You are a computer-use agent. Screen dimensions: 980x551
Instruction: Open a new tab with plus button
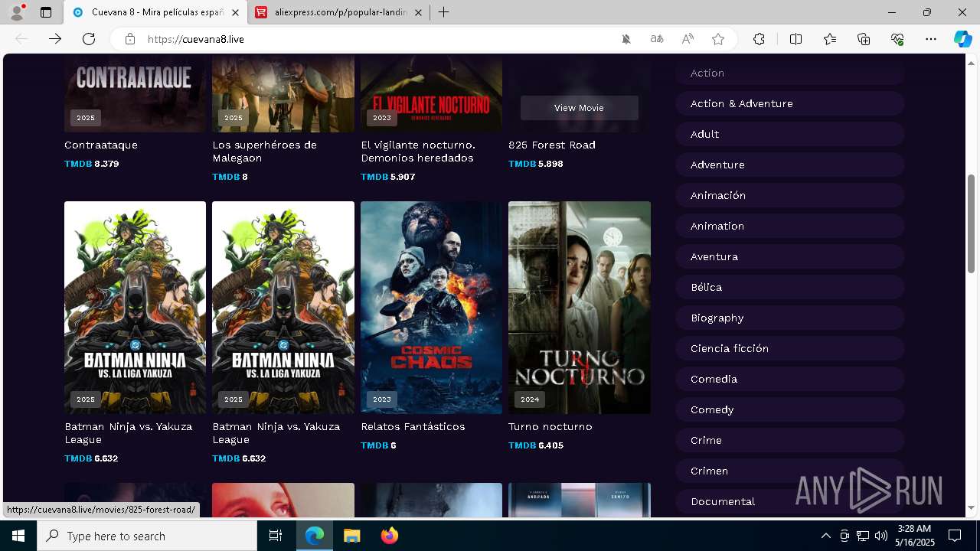click(443, 12)
